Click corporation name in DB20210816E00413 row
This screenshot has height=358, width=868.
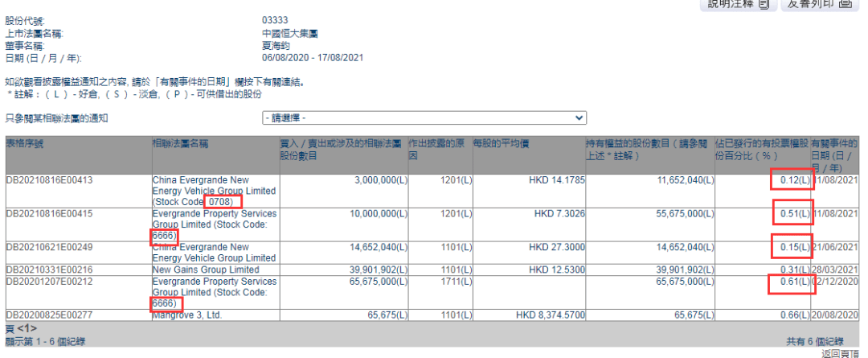[x=214, y=191]
